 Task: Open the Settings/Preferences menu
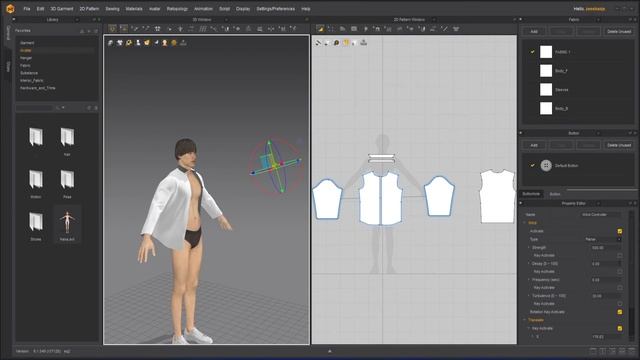[x=276, y=9]
